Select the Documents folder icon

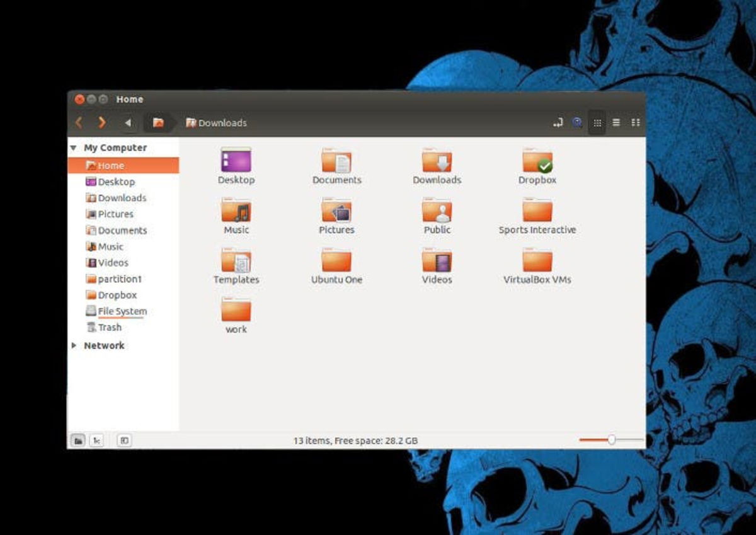coord(336,160)
